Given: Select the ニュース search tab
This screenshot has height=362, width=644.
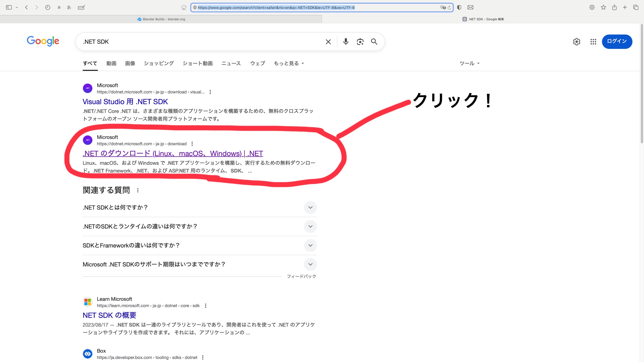Looking at the screenshot, I should tap(231, 64).
